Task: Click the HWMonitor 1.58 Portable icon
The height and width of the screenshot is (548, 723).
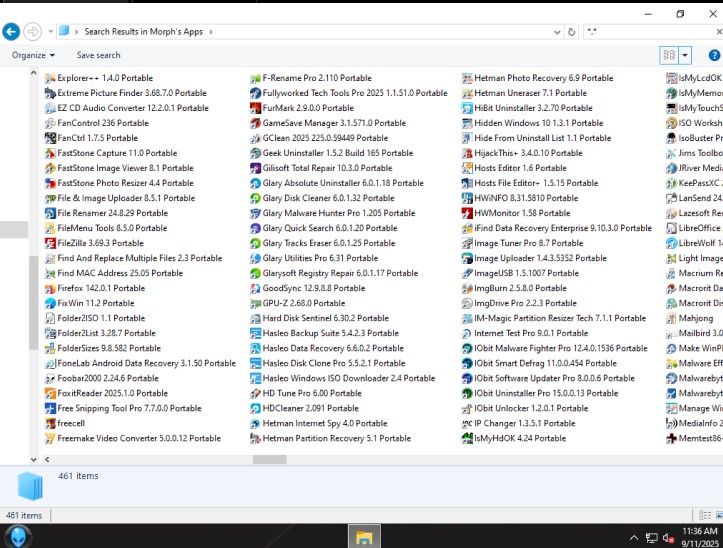Action: tap(467, 213)
